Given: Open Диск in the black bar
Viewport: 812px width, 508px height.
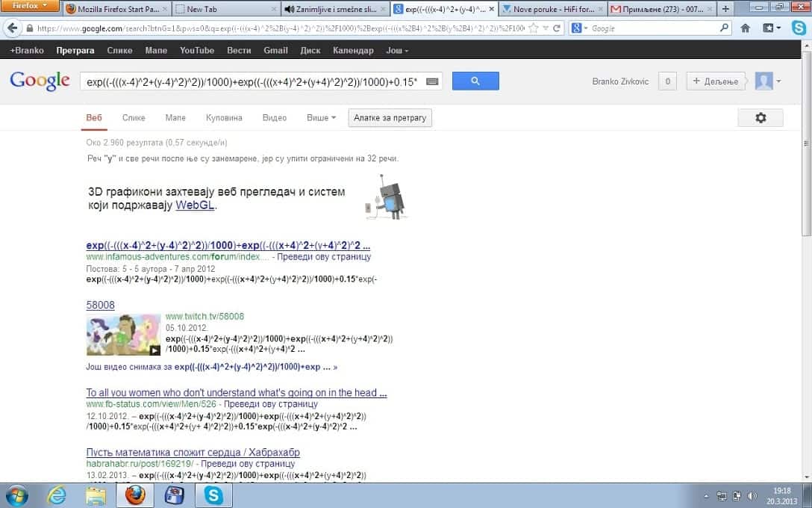Looking at the screenshot, I should 310,50.
